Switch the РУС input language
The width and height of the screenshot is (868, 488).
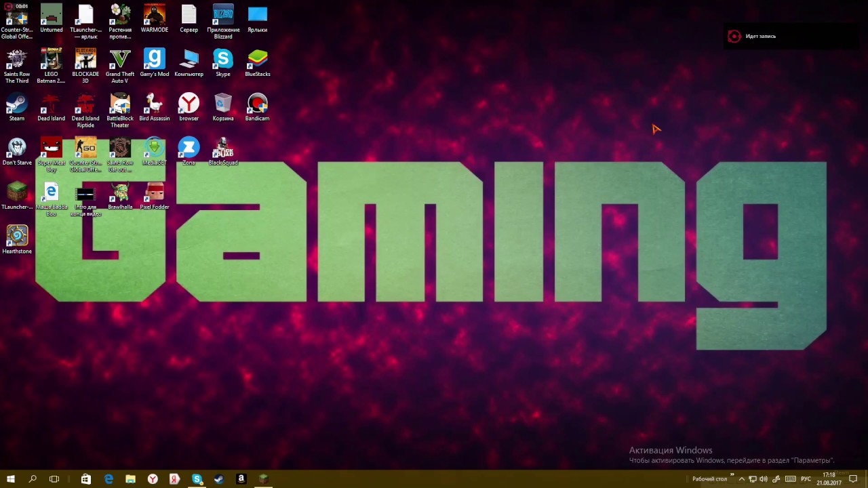click(806, 479)
